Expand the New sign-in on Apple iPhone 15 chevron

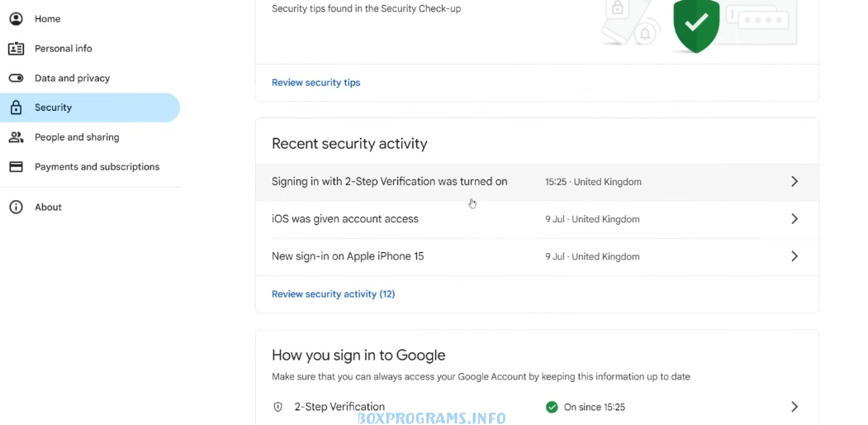[794, 256]
